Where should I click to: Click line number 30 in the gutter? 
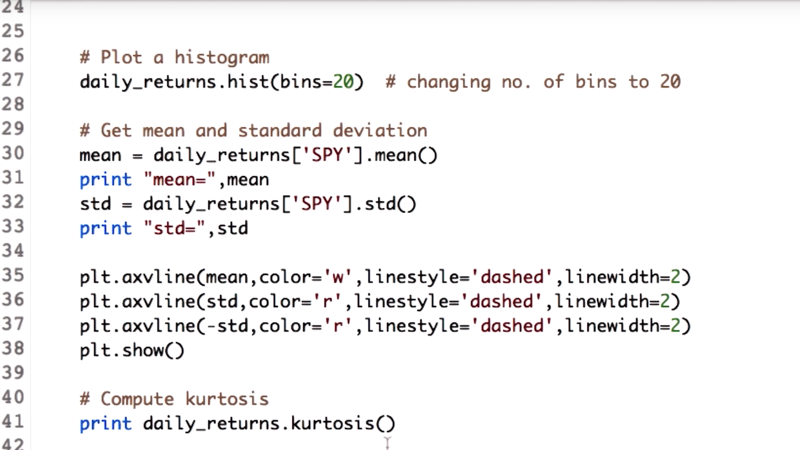point(13,153)
